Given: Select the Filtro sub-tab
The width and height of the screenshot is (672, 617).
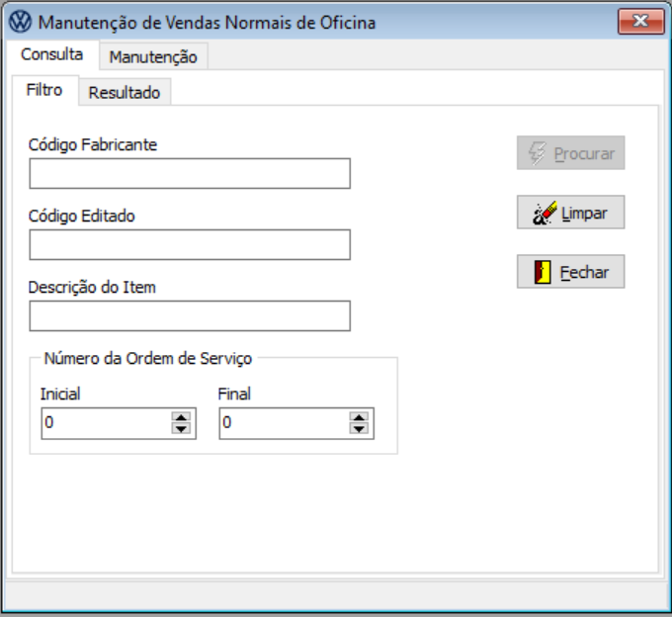Looking at the screenshot, I should tap(44, 90).
